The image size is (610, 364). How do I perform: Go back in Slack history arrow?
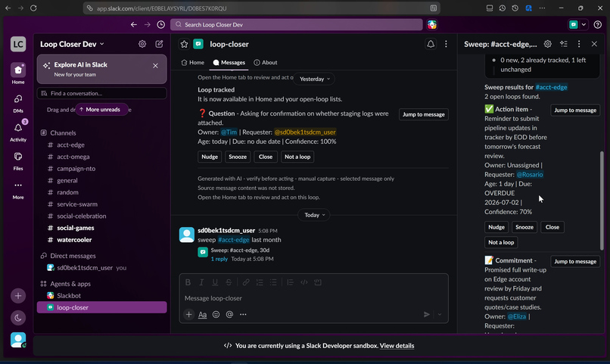point(134,24)
